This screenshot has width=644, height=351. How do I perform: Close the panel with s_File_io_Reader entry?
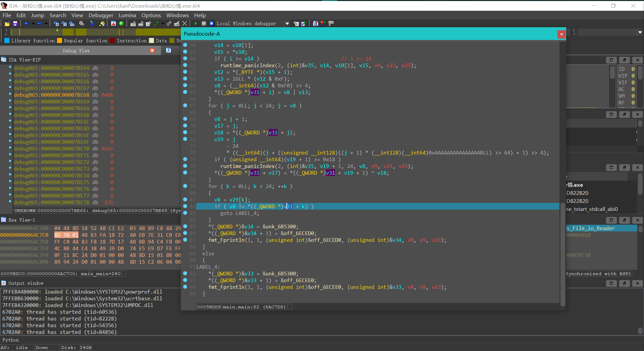click(637, 220)
